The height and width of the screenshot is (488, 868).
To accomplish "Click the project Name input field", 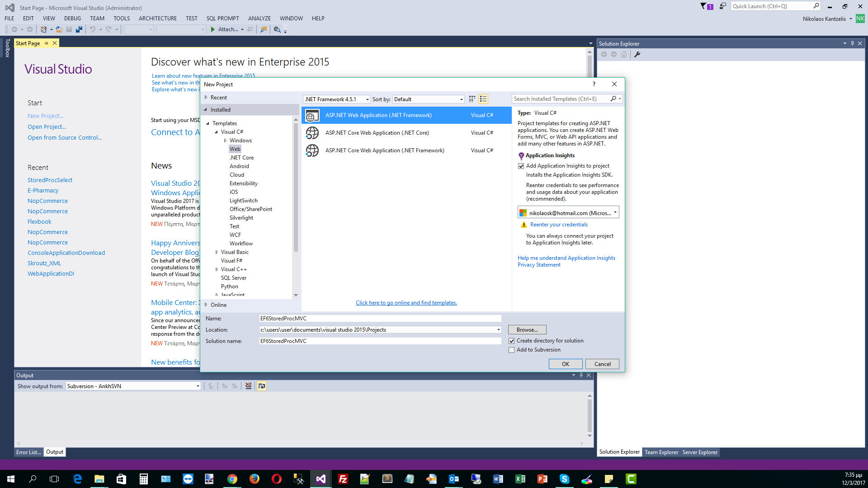I will click(x=380, y=319).
